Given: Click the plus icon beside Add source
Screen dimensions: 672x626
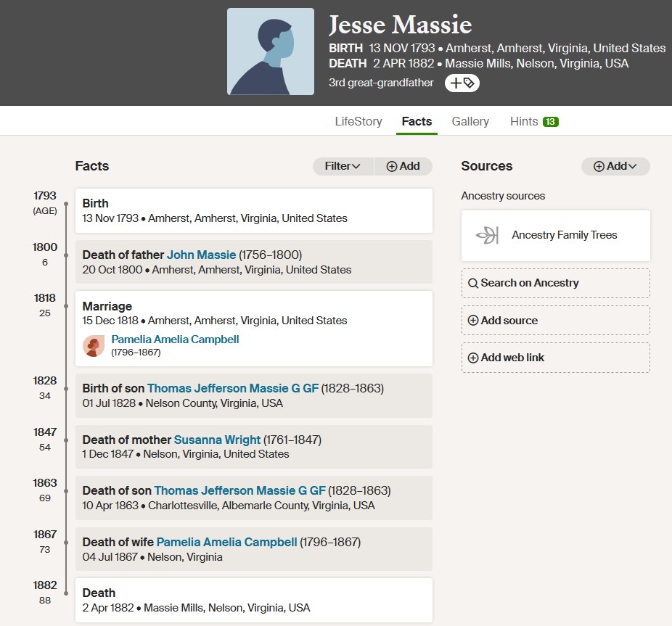Looking at the screenshot, I should point(472,321).
